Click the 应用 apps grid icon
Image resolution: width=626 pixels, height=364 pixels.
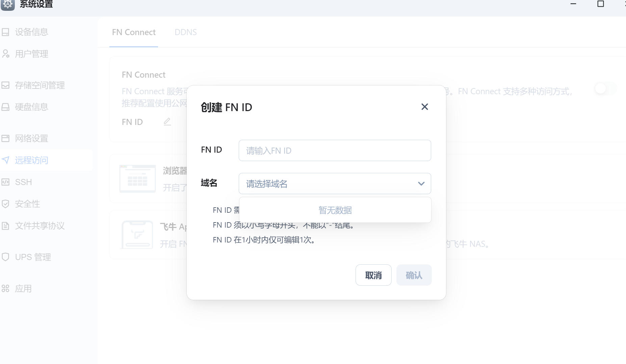pos(5,288)
